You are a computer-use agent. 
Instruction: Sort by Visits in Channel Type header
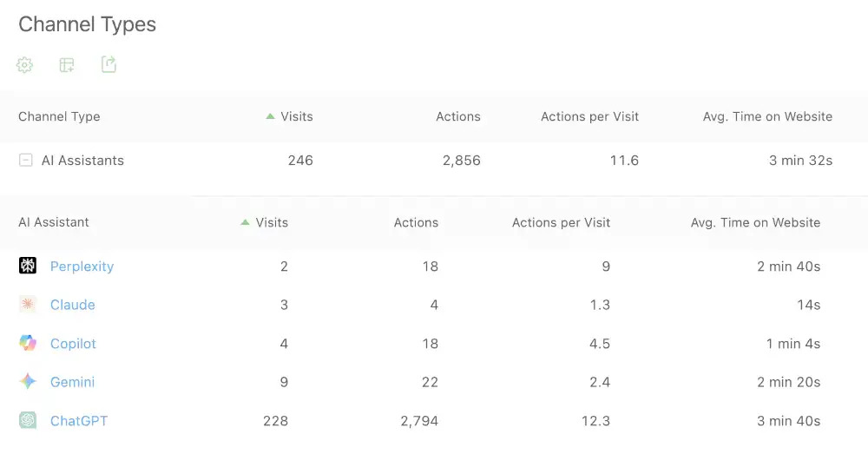[290, 116]
